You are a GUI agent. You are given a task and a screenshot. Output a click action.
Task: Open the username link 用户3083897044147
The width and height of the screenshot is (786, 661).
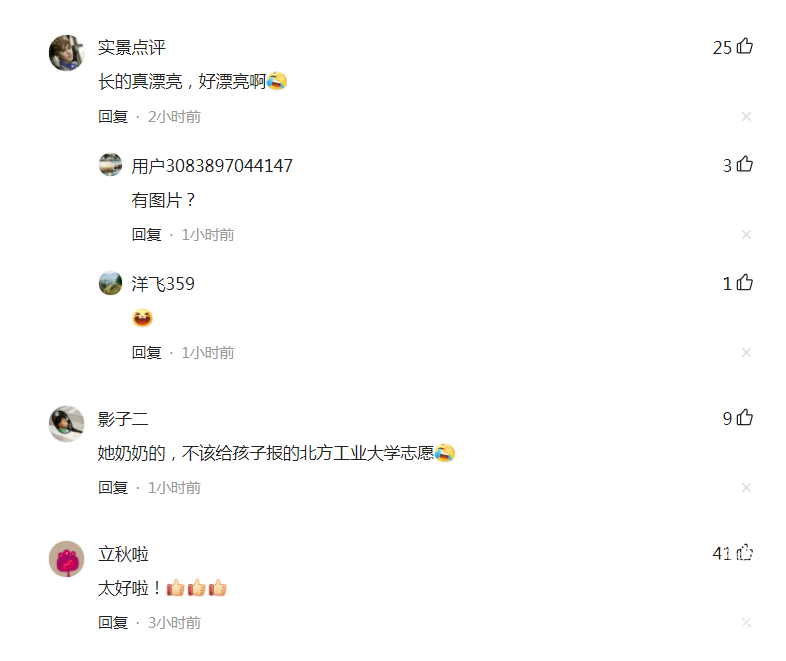coord(212,166)
